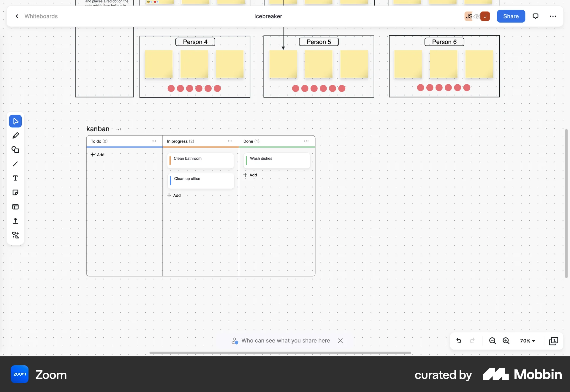Open the Templates panel
Viewport: 570px width, 392px height.
(15, 207)
